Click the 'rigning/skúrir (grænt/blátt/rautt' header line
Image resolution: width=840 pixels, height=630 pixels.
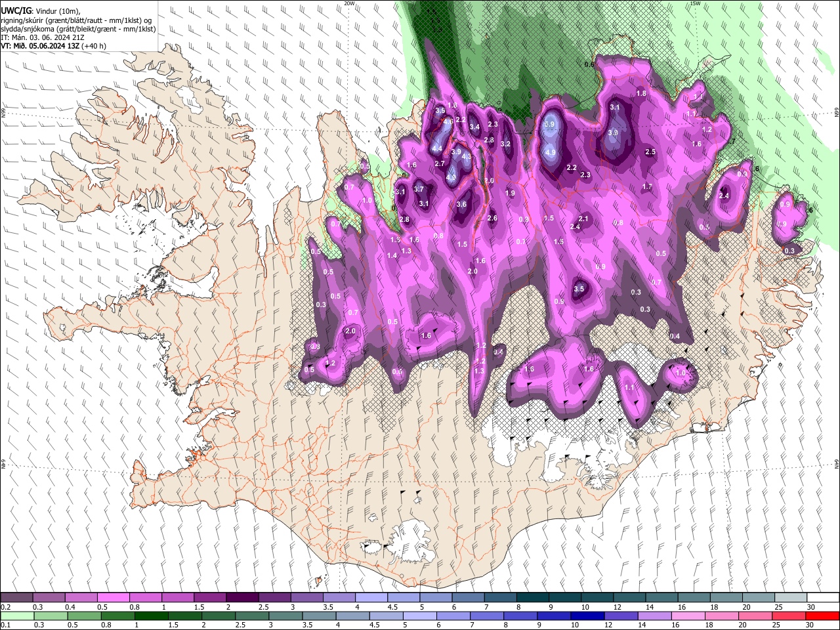[76, 20]
